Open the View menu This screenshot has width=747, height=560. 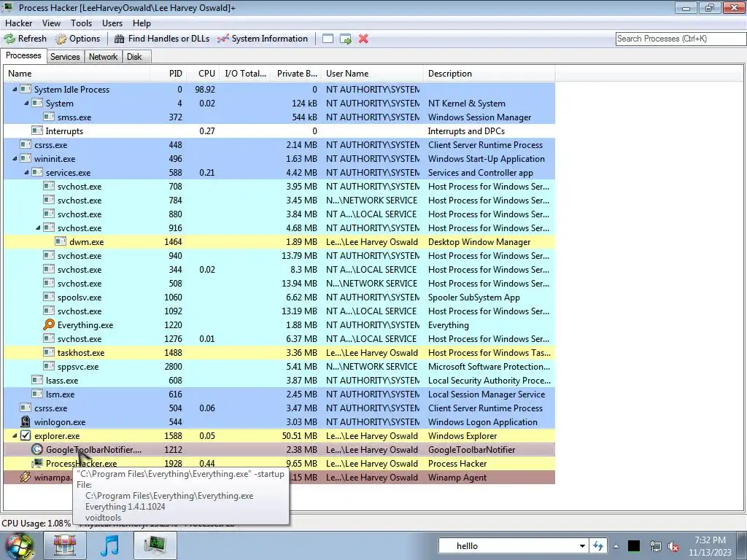tap(51, 23)
